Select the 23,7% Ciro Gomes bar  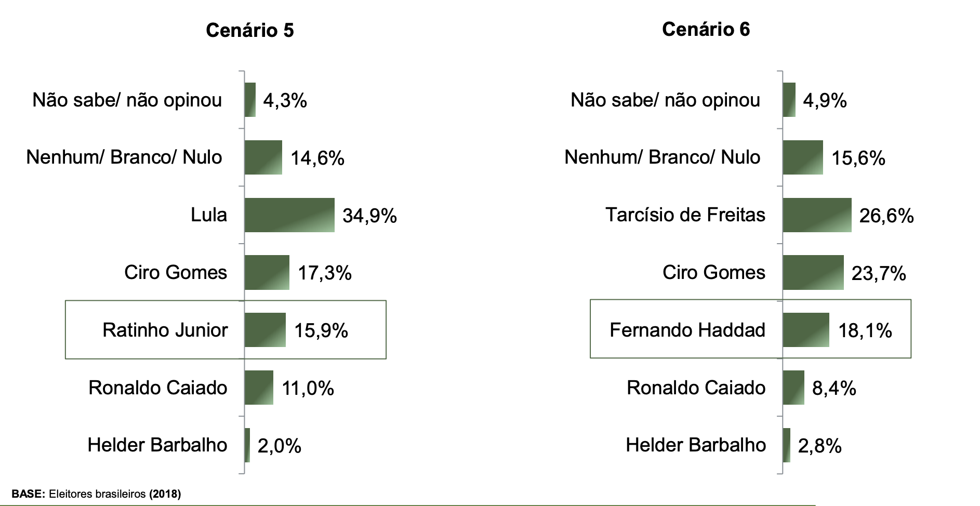point(813,272)
